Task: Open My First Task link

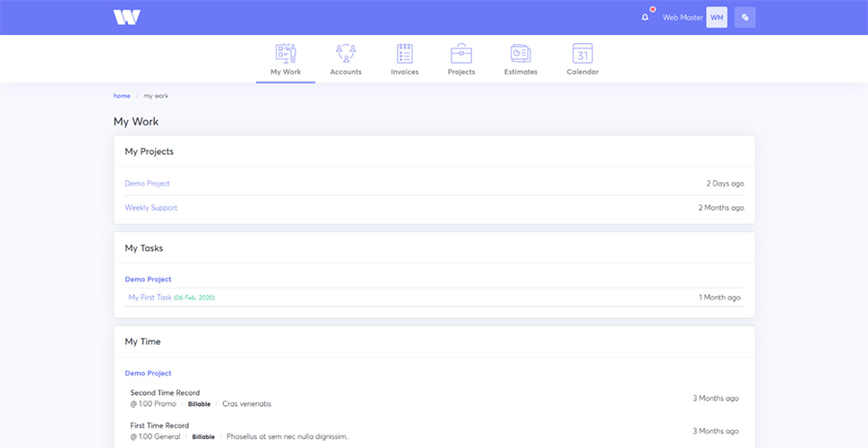Action: click(150, 297)
